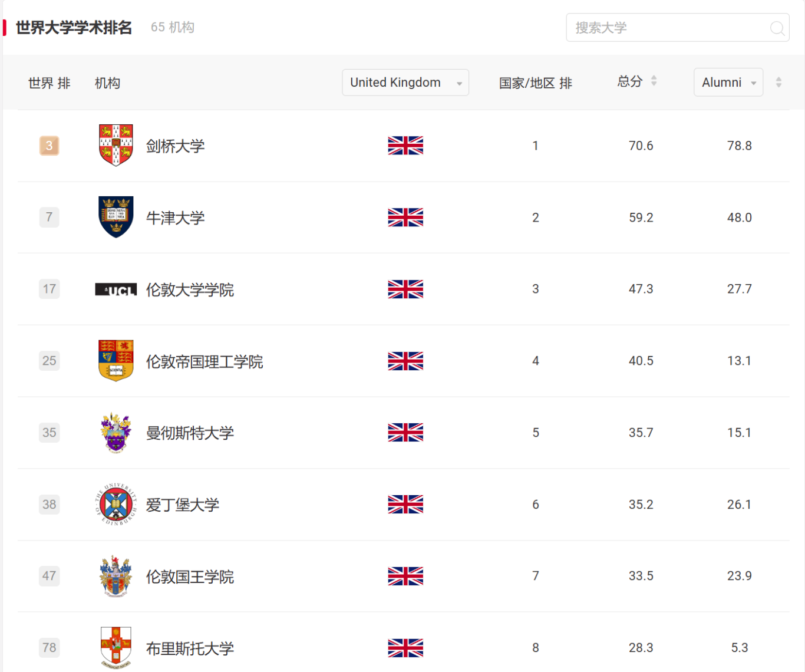Image resolution: width=805 pixels, height=672 pixels.
Task: Click UK flag in 牛津大学 row
Action: coord(405,218)
